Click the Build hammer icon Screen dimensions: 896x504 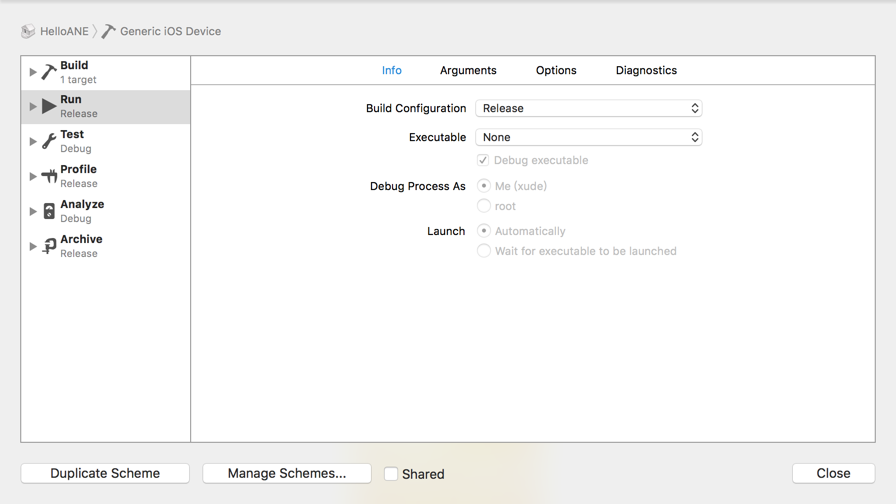(x=49, y=72)
